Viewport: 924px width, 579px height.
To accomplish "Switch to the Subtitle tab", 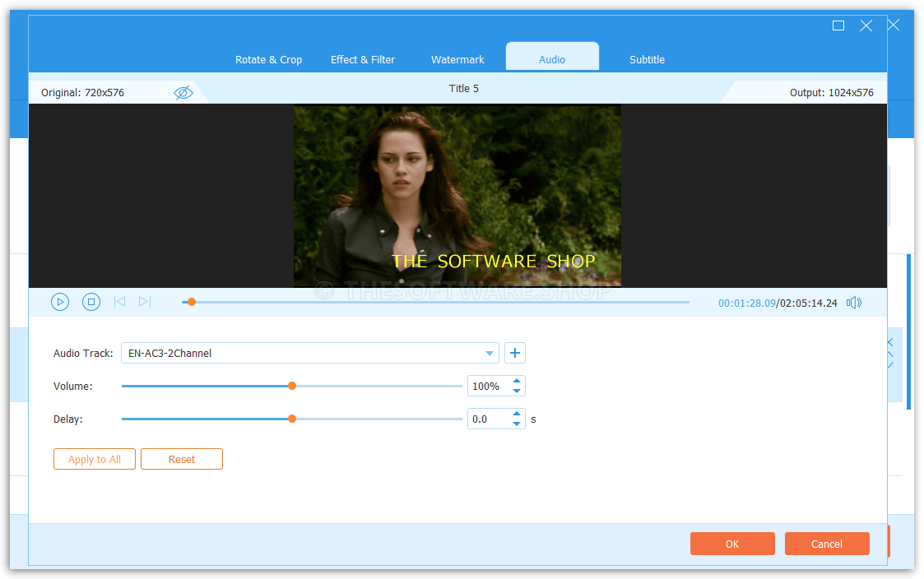I will 647,59.
